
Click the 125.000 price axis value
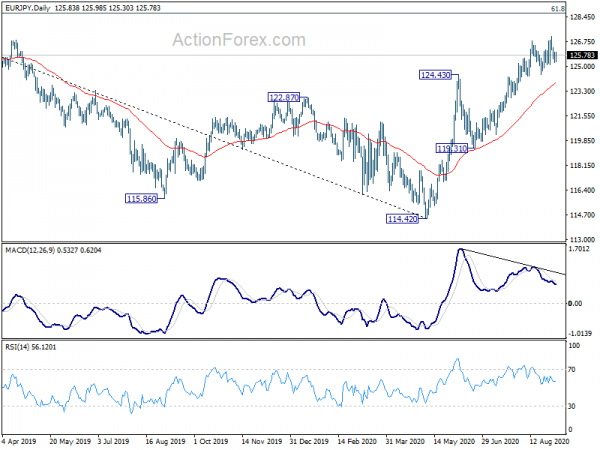[x=582, y=67]
